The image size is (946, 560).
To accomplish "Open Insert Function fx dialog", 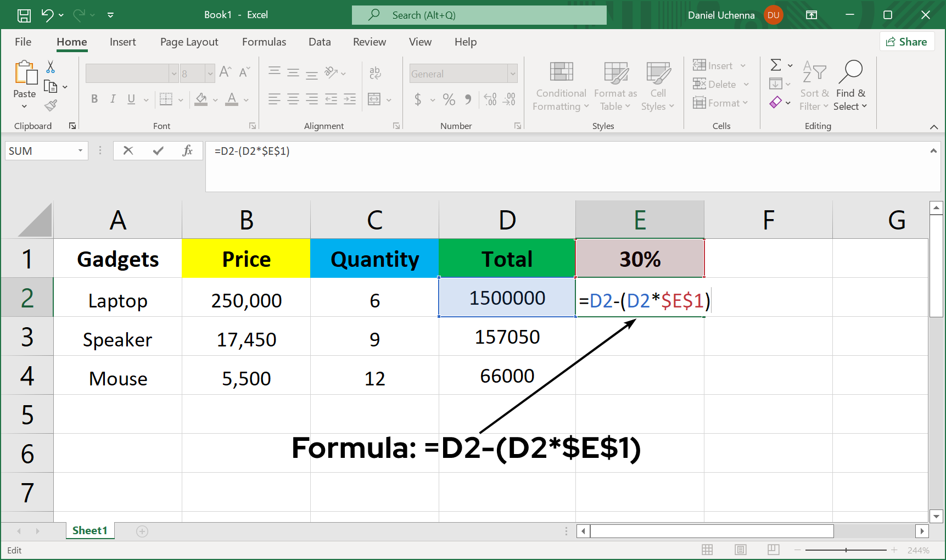I will pos(187,150).
